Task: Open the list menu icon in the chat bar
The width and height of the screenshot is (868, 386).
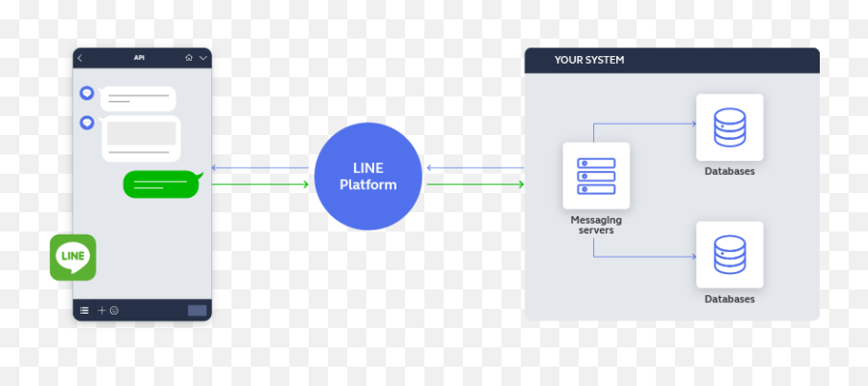Action: (x=84, y=311)
